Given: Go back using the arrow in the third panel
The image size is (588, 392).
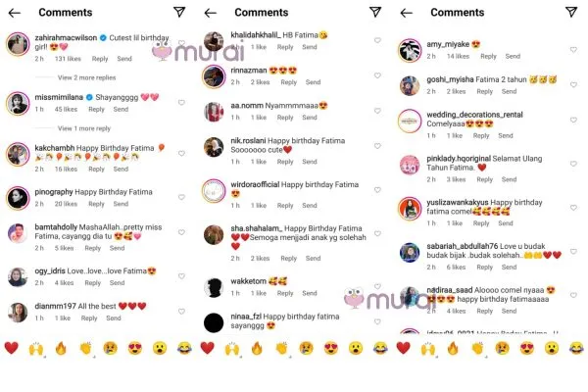Looking at the screenshot, I should coord(406,13).
